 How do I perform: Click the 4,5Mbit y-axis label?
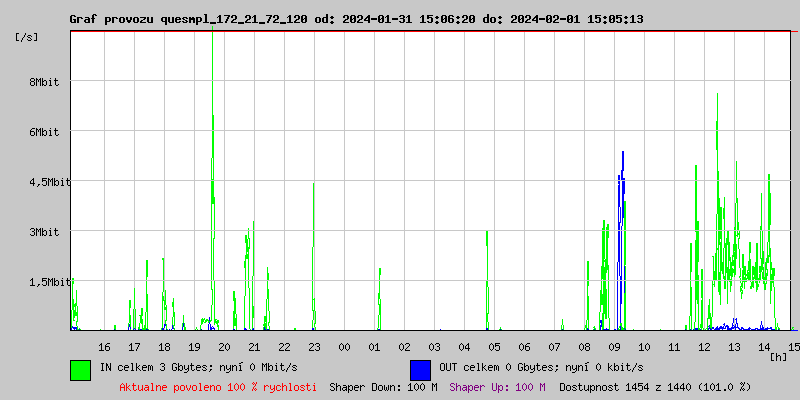click(40, 182)
